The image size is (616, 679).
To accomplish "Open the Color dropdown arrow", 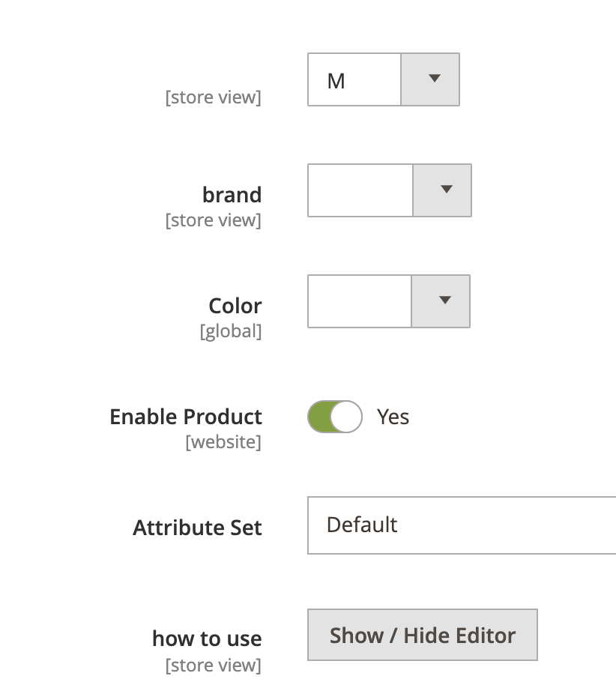I will click(x=441, y=301).
